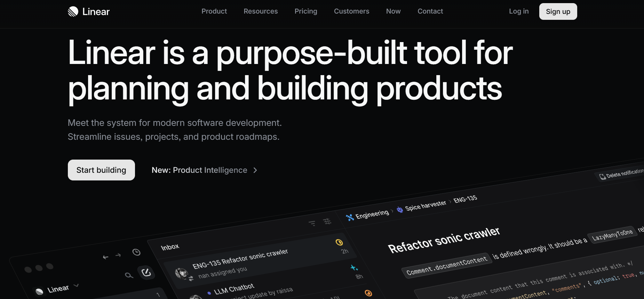Viewport: 644px width, 299px height.
Task: Open the Product menu
Action: click(x=214, y=11)
